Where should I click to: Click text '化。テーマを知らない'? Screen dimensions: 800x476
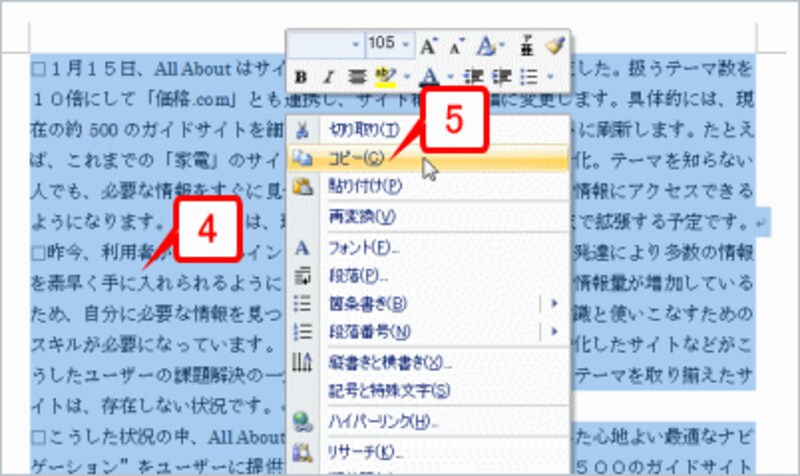(663, 161)
